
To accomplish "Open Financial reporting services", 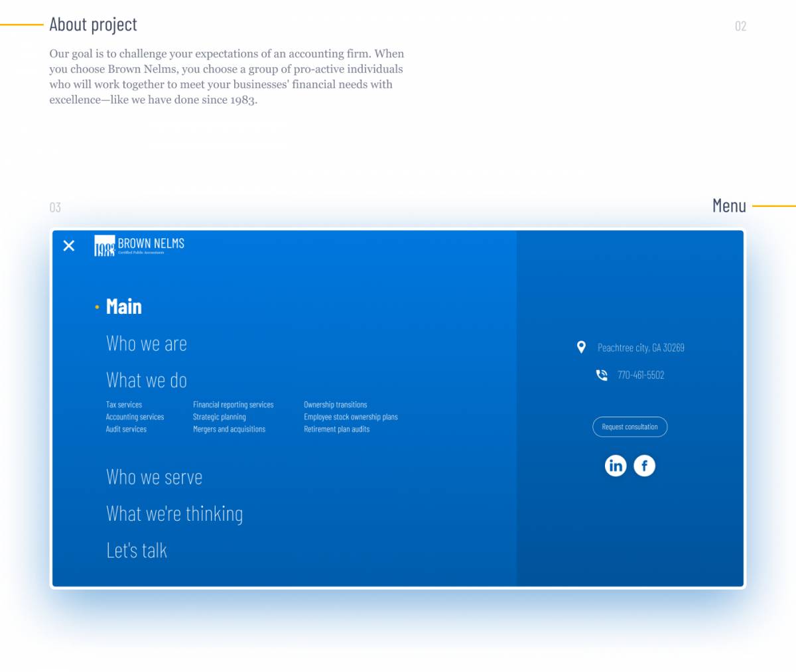I will [233, 405].
